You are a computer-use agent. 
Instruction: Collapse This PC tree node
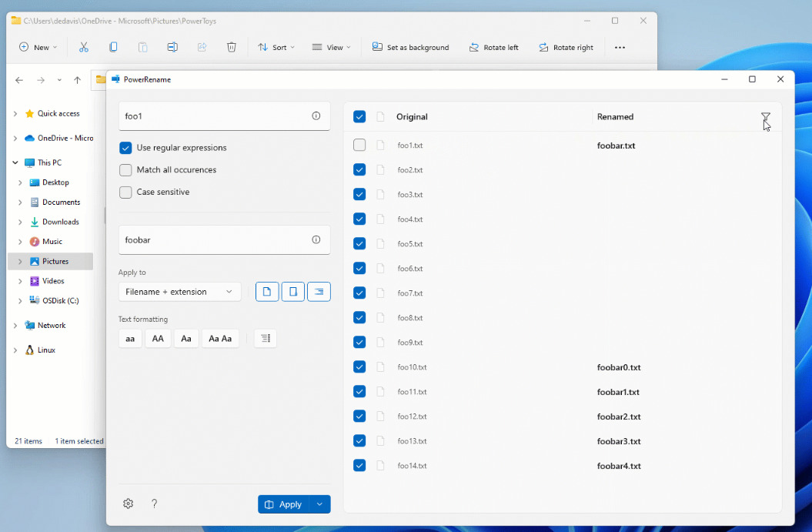[x=15, y=162]
